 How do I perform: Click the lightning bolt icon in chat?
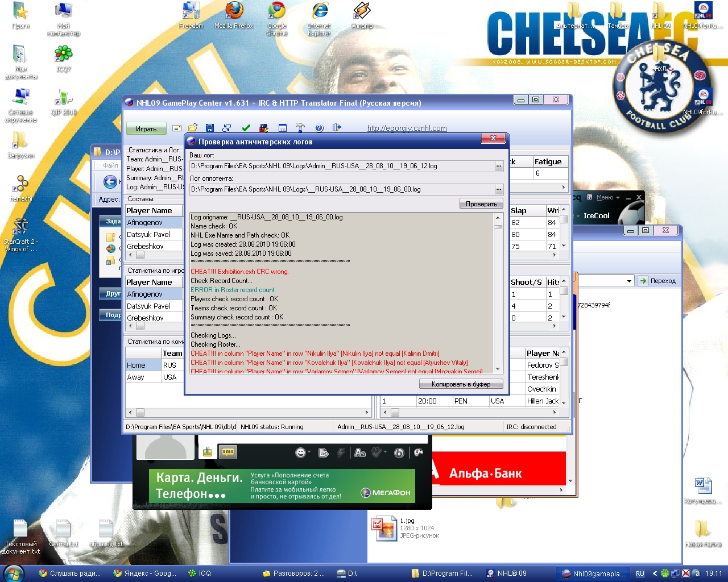(x=341, y=452)
